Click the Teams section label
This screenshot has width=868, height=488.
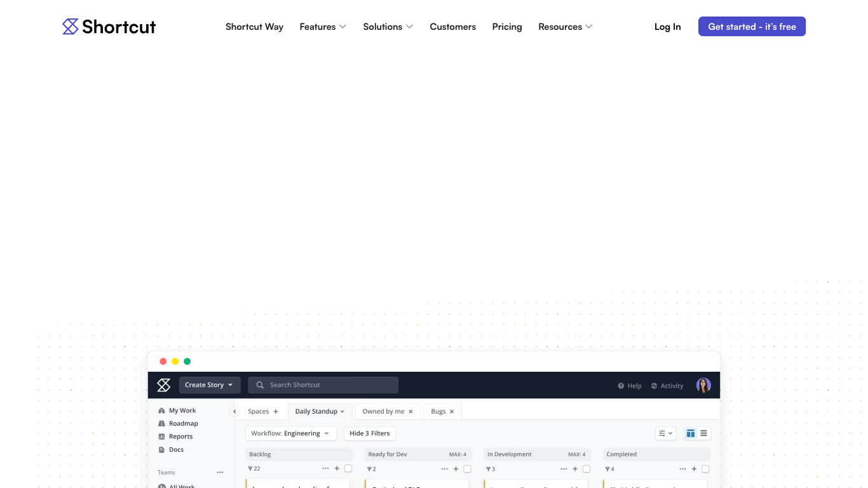click(166, 473)
